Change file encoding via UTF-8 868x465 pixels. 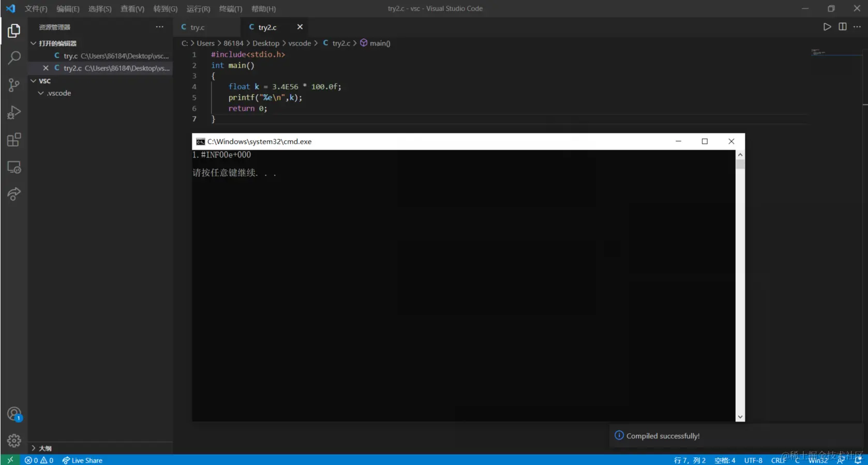[x=753, y=460]
